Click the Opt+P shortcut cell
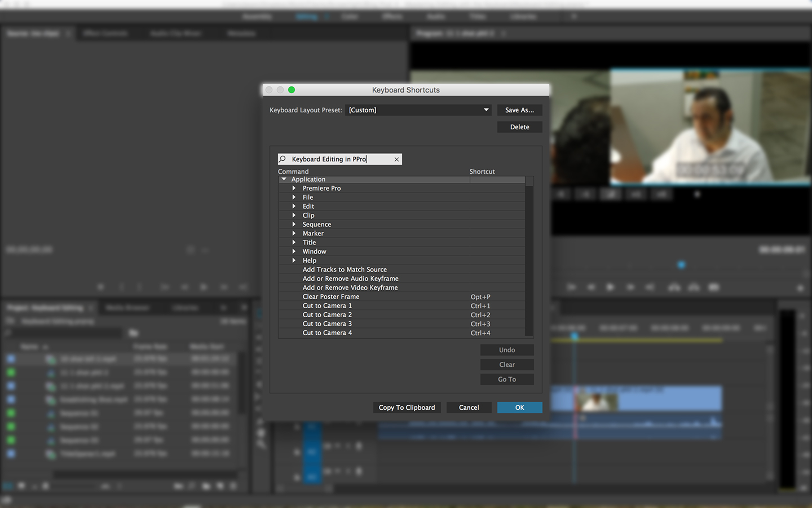 tap(480, 297)
